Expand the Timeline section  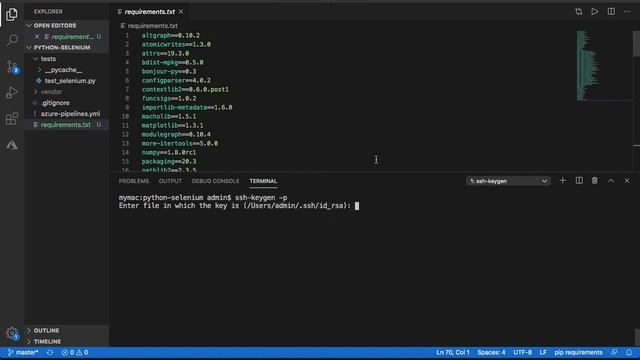point(67,341)
